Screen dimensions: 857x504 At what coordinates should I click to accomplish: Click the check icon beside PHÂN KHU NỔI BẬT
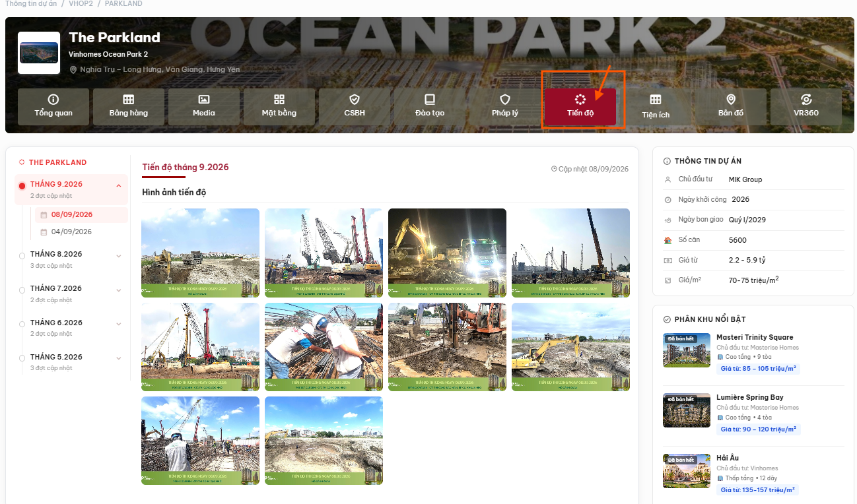point(668,319)
